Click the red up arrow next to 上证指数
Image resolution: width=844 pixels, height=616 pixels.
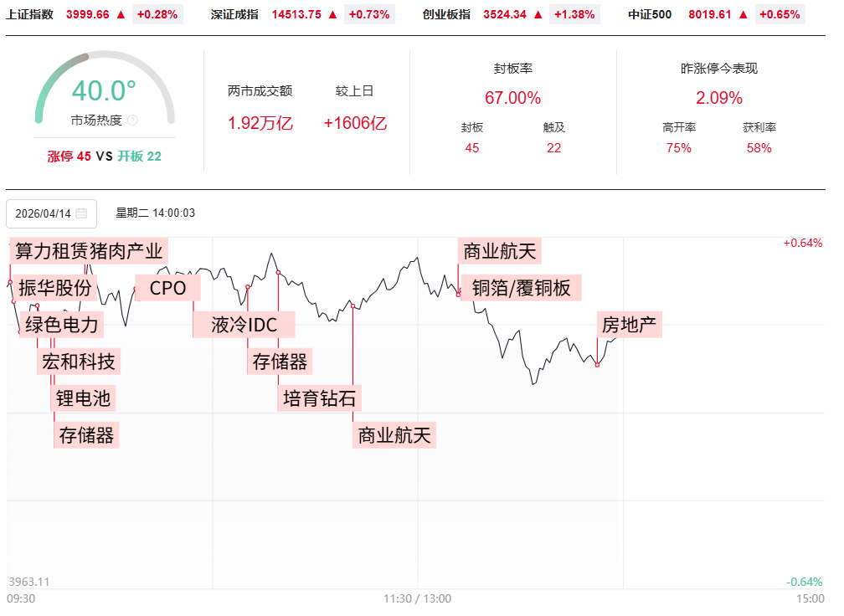pyautogui.click(x=121, y=14)
